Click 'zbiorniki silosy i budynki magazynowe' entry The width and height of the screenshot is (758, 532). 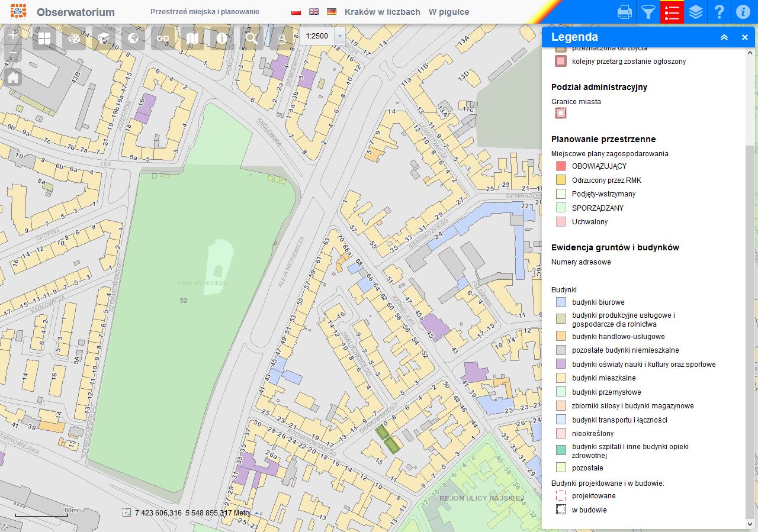click(x=632, y=406)
